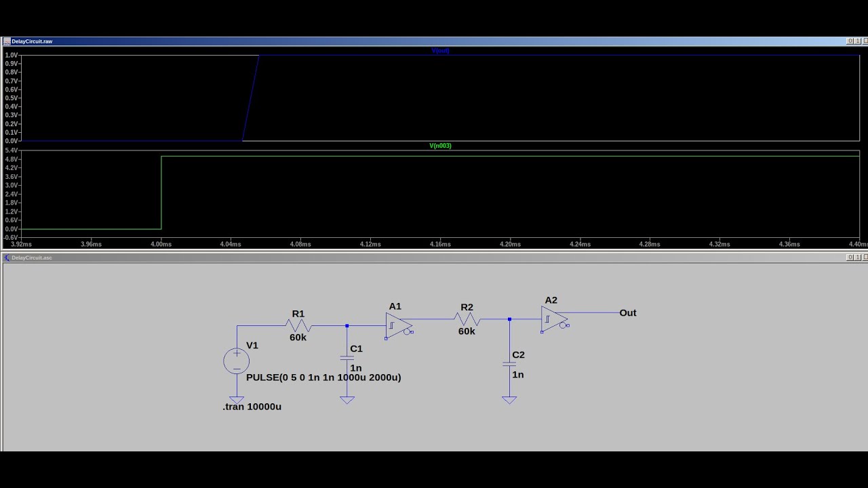Click the 1n value of C2

click(x=518, y=375)
